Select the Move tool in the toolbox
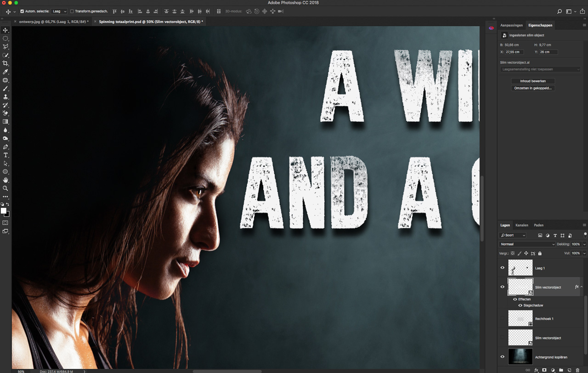The width and height of the screenshot is (588, 373). click(x=6, y=30)
